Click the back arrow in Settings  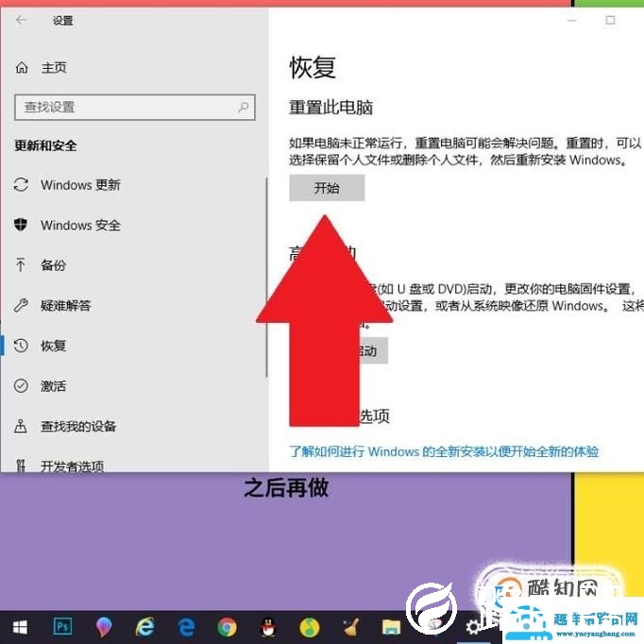[x=21, y=20]
